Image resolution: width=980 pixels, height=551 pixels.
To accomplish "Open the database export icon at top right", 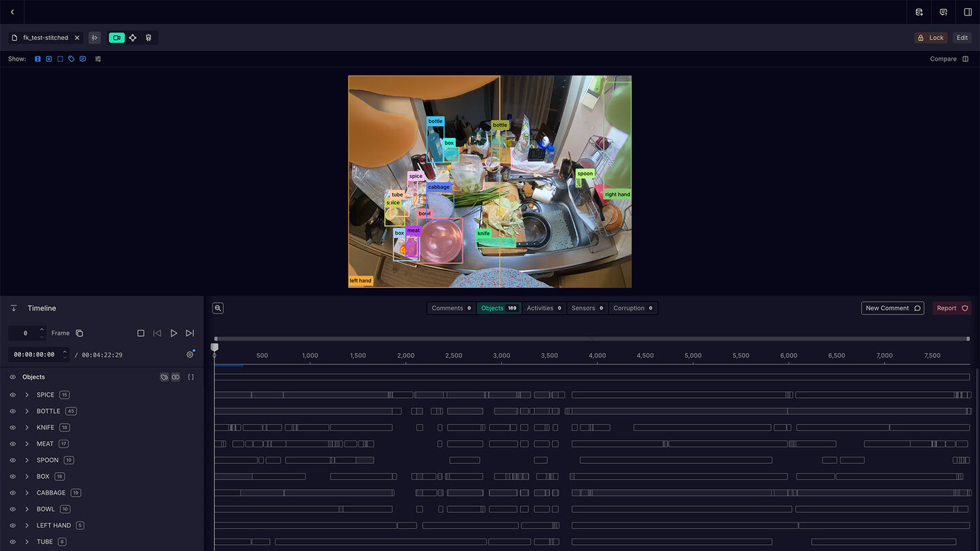I will click(919, 12).
